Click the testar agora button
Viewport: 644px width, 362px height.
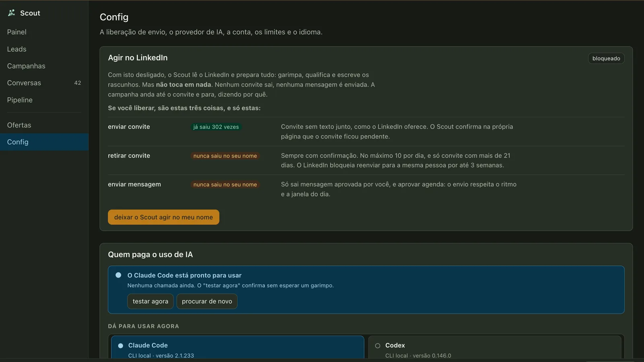(151, 301)
